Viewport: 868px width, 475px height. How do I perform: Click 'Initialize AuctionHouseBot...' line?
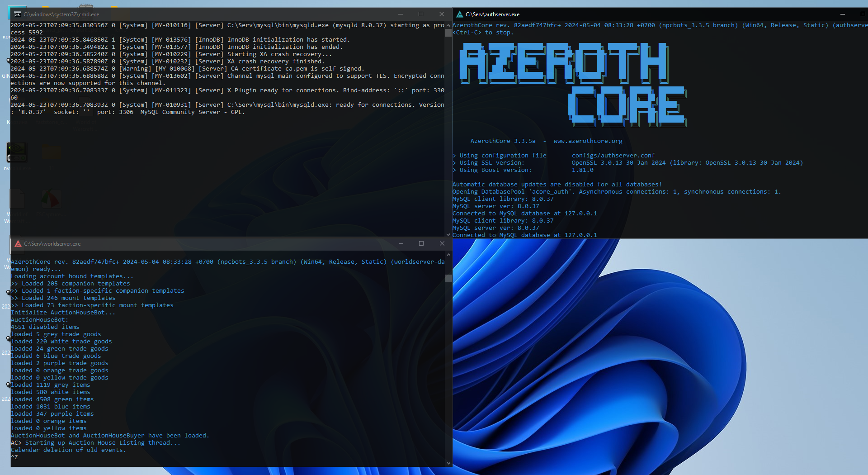63,313
